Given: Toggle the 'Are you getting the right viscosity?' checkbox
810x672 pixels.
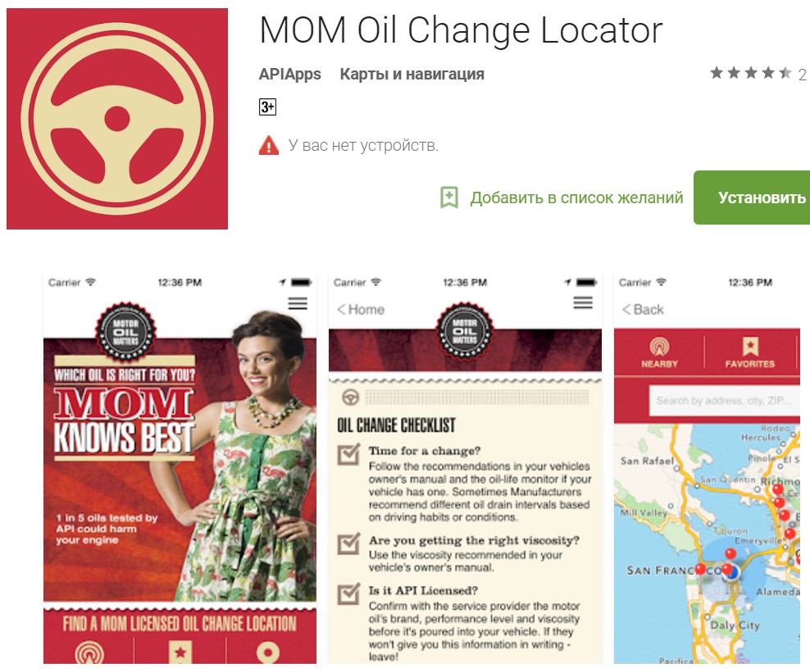Looking at the screenshot, I should click(348, 544).
